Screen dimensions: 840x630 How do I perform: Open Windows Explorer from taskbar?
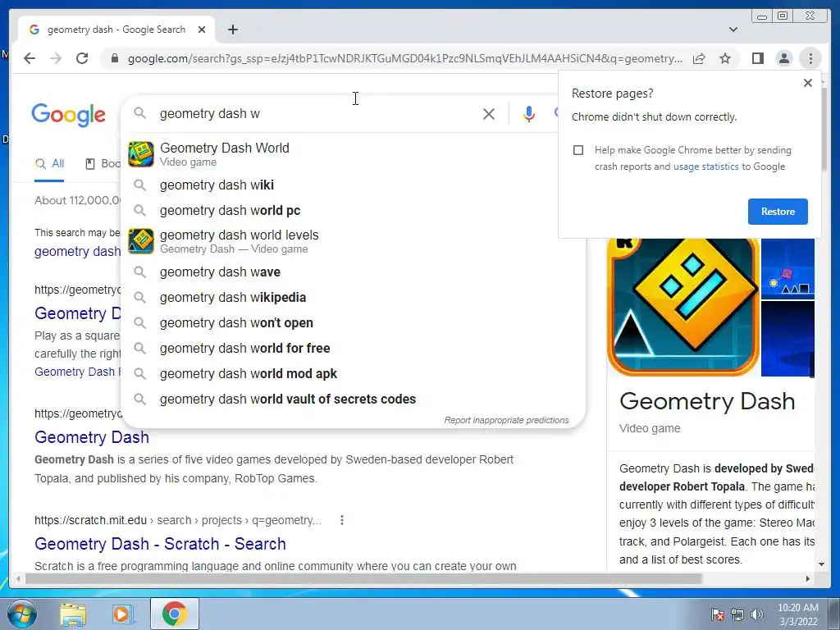pos(73,614)
